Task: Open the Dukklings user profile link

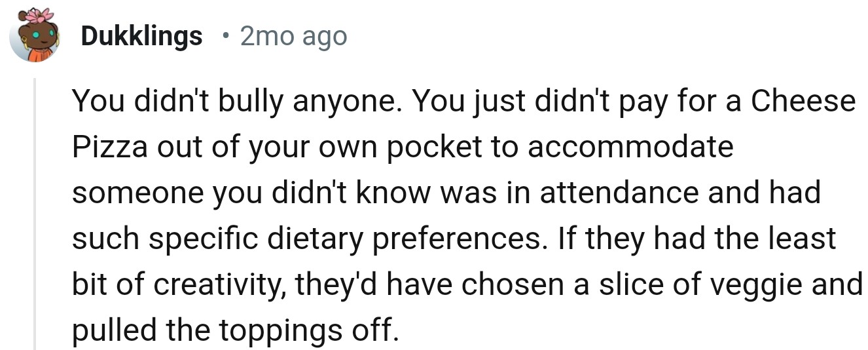Action: pos(141,37)
